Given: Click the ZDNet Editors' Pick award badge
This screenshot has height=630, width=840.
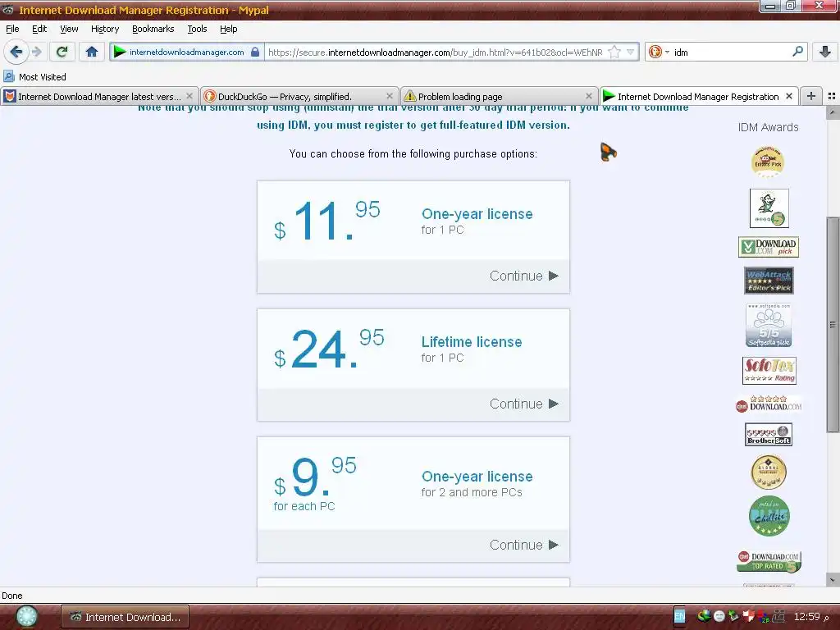Looking at the screenshot, I should pos(768,162).
